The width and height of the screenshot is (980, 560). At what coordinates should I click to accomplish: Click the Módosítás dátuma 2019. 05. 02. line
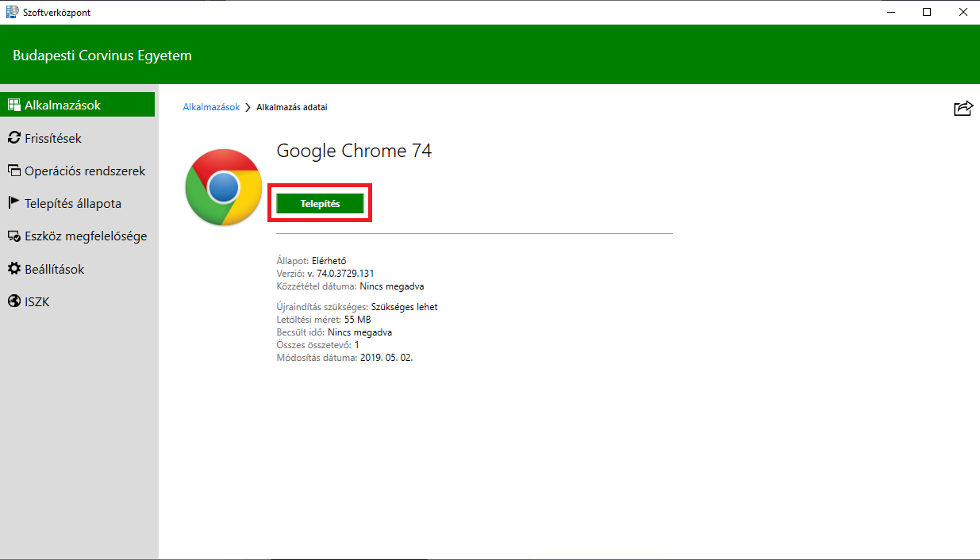[x=344, y=358]
